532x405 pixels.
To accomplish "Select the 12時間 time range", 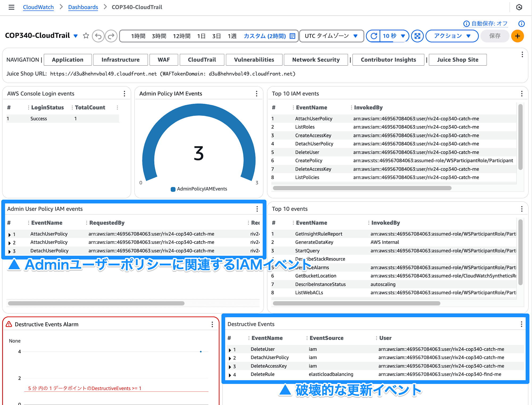I will 182,36.
